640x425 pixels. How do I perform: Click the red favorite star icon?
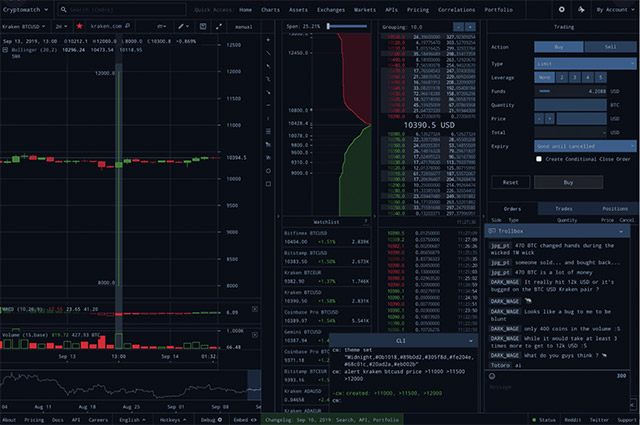tap(79, 26)
